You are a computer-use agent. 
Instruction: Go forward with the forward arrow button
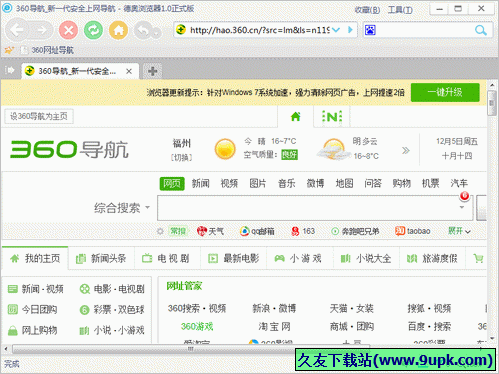click(x=41, y=30)
